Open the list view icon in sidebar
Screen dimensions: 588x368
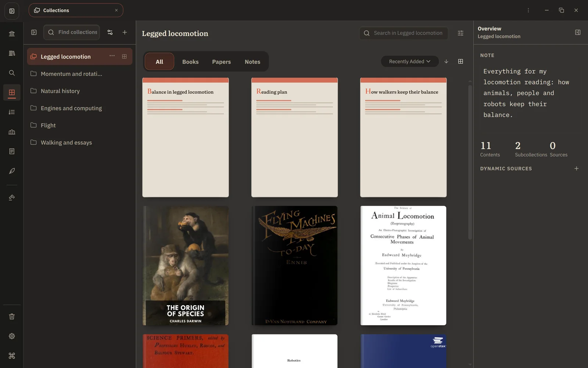pyautogui.click(x=12, y=112)
